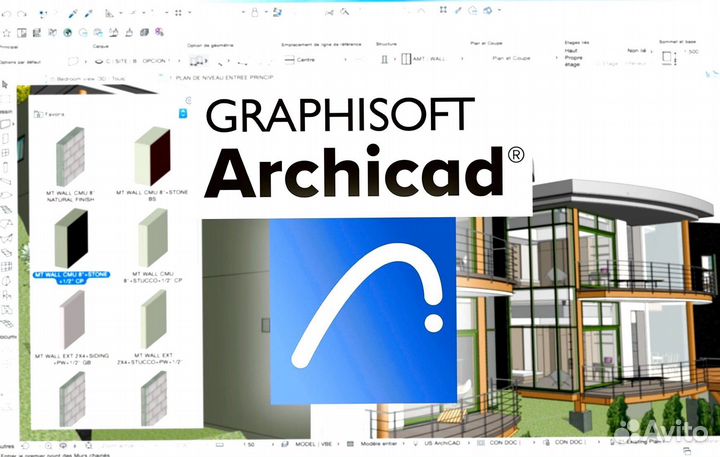
Task: Select the MT WALL CMU 8"+STUCCO+1/2" CP favorite
Action: (153, 246)
